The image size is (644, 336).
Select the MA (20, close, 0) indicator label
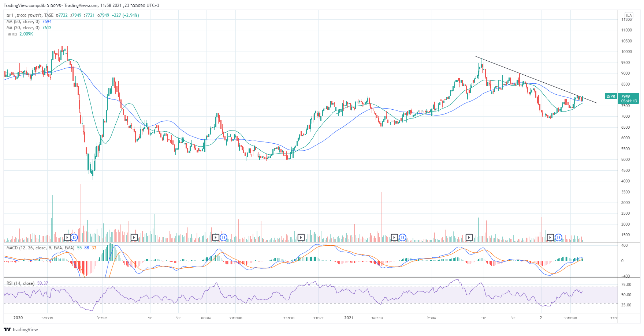click(x=23, y=28)
